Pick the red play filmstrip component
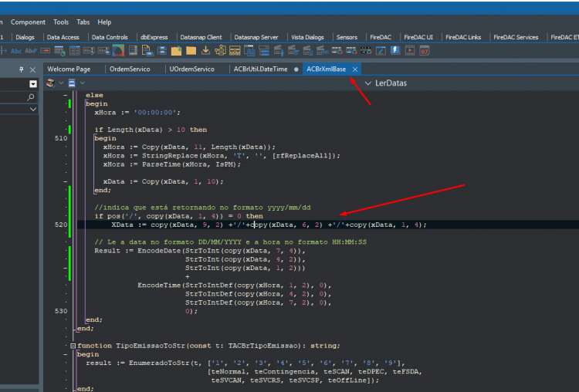 [x=409, y=51]
